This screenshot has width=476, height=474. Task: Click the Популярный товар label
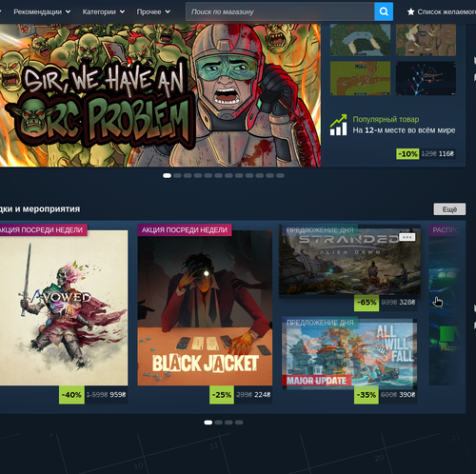(x=386, y=119)
